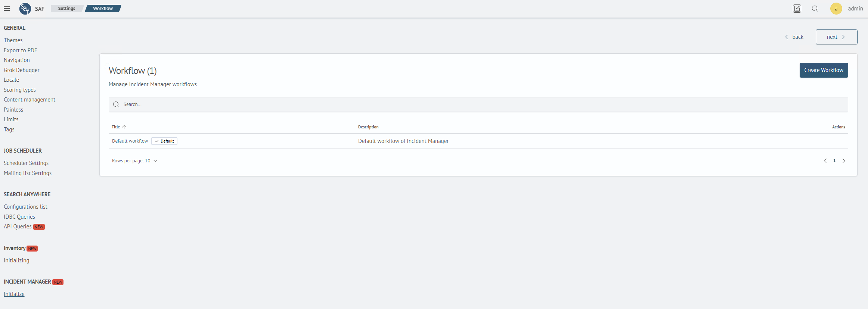Click the Default badge tag
868x309 pixels.
[x=164, y=141]
